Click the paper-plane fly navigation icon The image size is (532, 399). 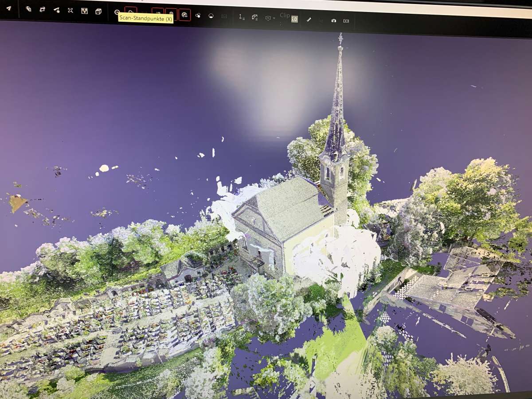pos(8,8)
